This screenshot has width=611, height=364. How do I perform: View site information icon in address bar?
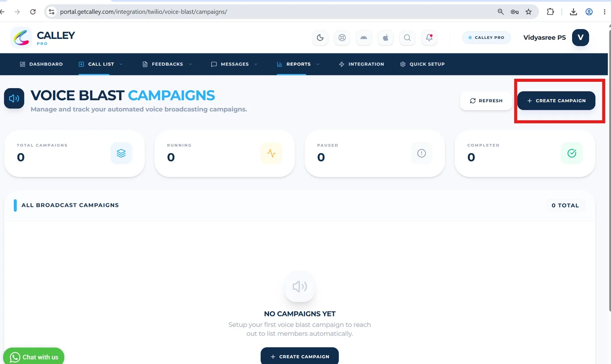pos(52,12)
